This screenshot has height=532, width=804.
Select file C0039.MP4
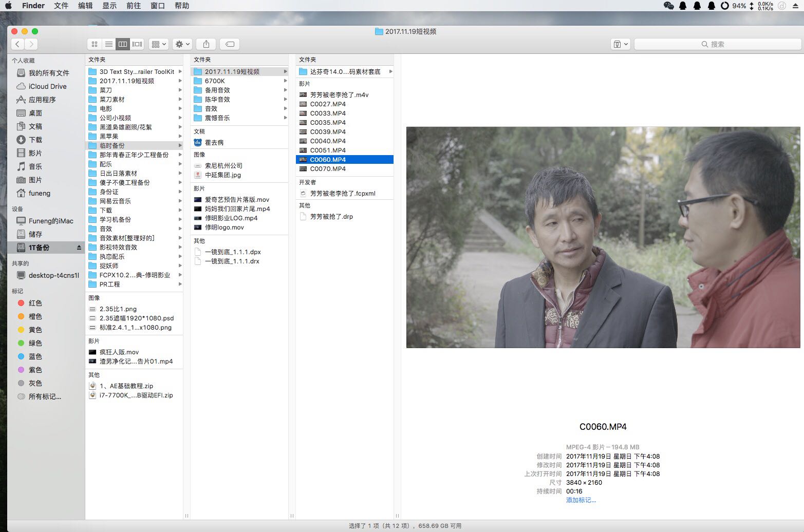point(328,132)
